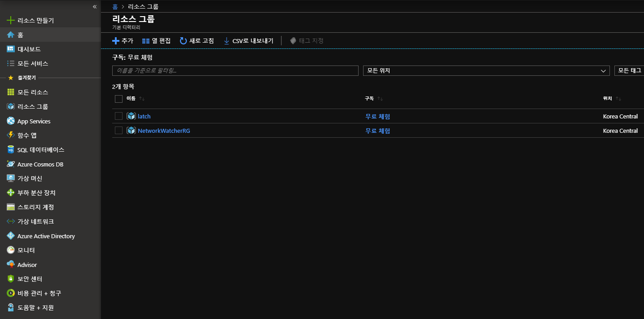644x319 pixels.
Task: Select the 대시보드 menu label
Action: [29, 49]
